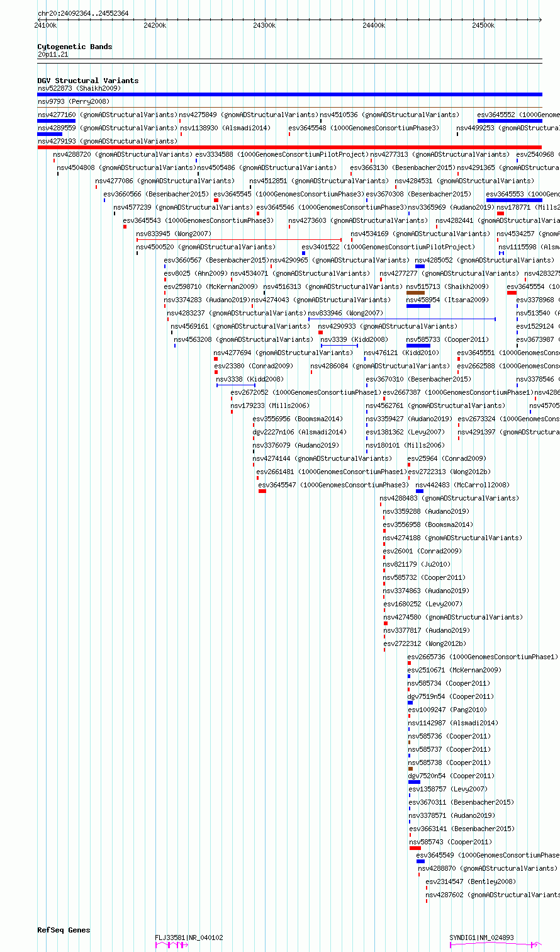This screenshot has height=952, width=560.
Task: Select the nsv585733 (Cooper2011) label
Action: click(447, 339)
